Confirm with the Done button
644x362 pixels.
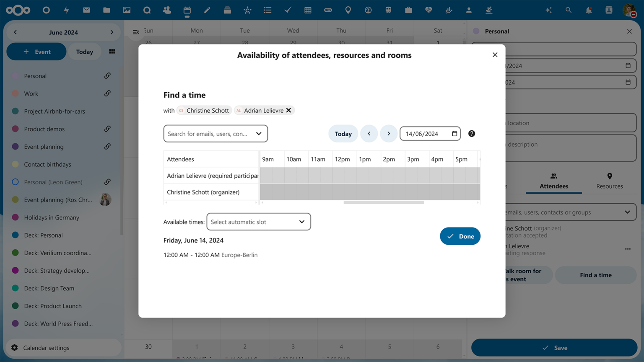point(460,236)
